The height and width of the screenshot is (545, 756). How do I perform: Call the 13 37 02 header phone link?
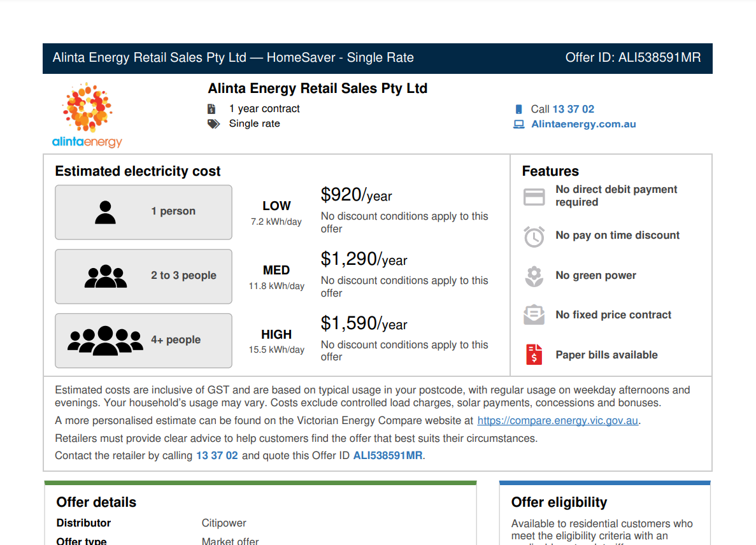coord(573,110)
